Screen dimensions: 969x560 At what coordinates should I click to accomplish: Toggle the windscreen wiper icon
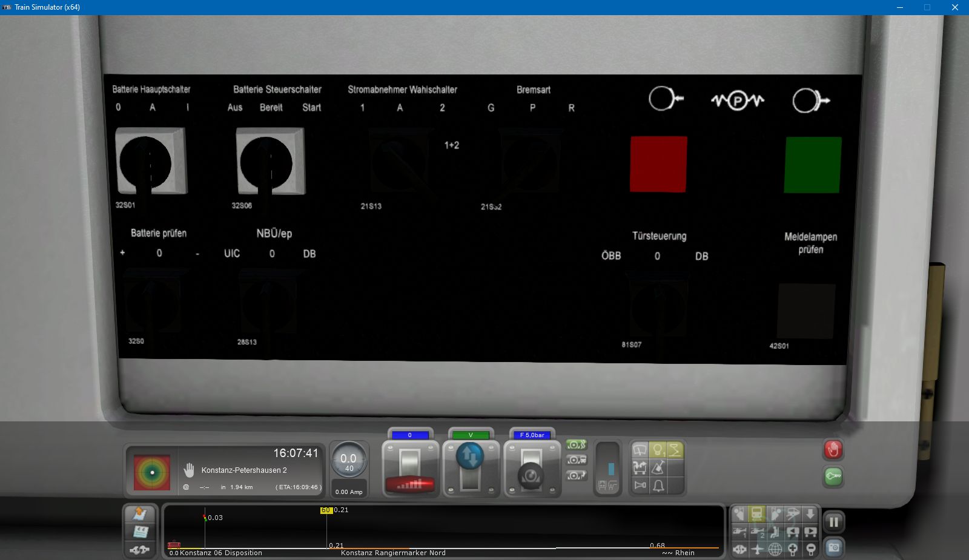[x=640, y=450]
